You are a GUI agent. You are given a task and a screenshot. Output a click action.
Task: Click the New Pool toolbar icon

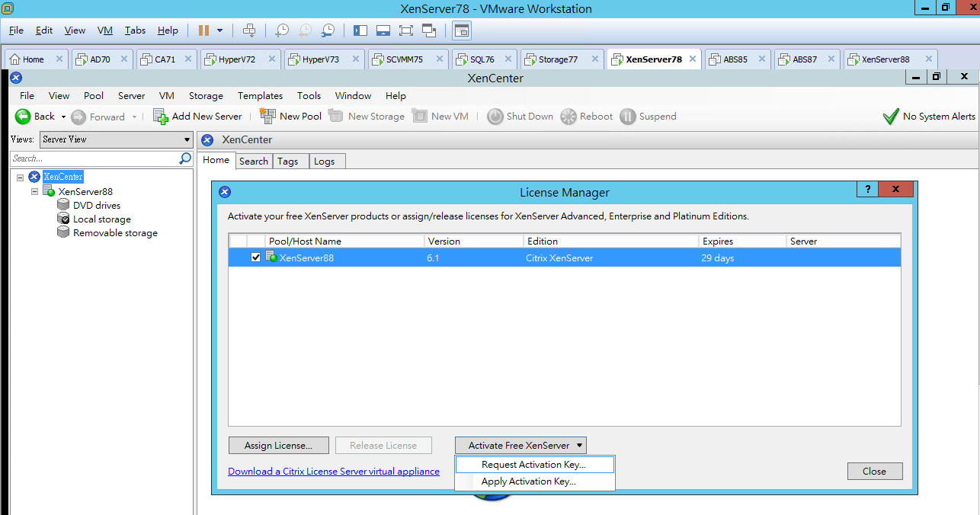(x=267, y=116)
